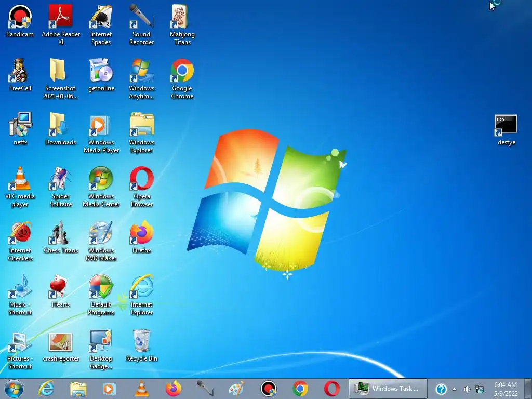Select the Hearts game desktop icon
The width and height of the screenshot is (532, 399).
click(x=61, y=291)
